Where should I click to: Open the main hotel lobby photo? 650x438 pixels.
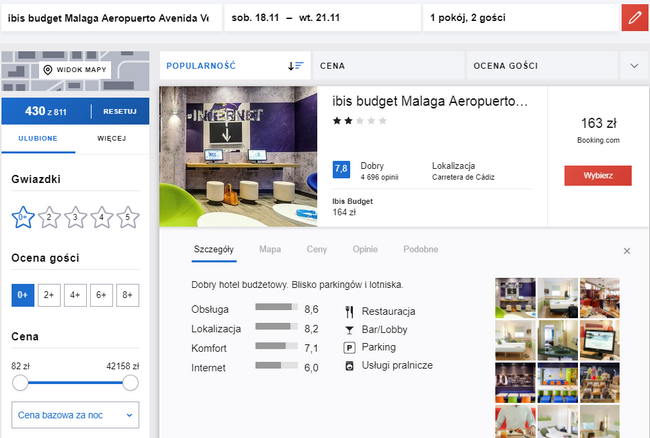click(239, 158)
